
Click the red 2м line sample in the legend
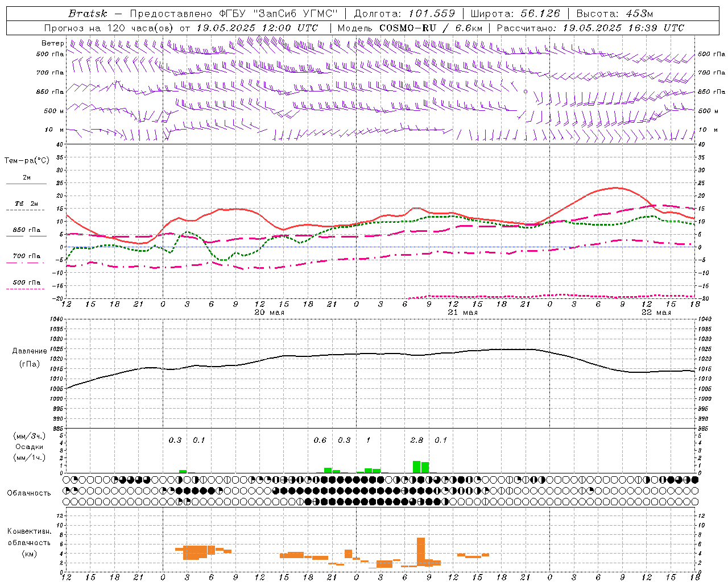(26, 184)
